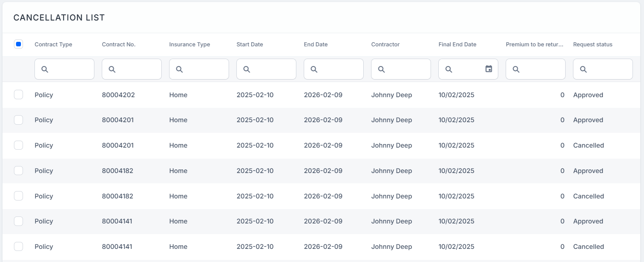Screen dimensions: 644x262
Task: Click the search icon in Contractor filter
Action: [381, 69]
